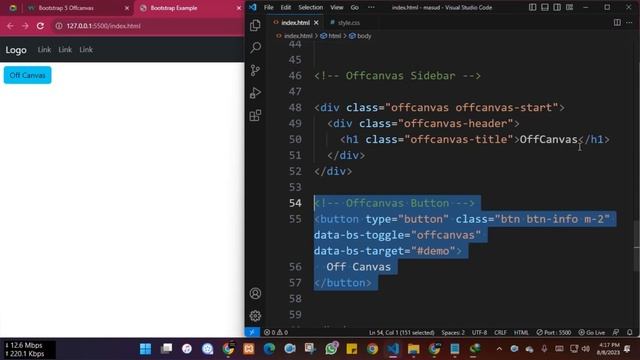Image resolution: width=640 pixels, height=360 pixels.
Task: Open Sticky Notes from the taskbar
Action: (351, 349)
